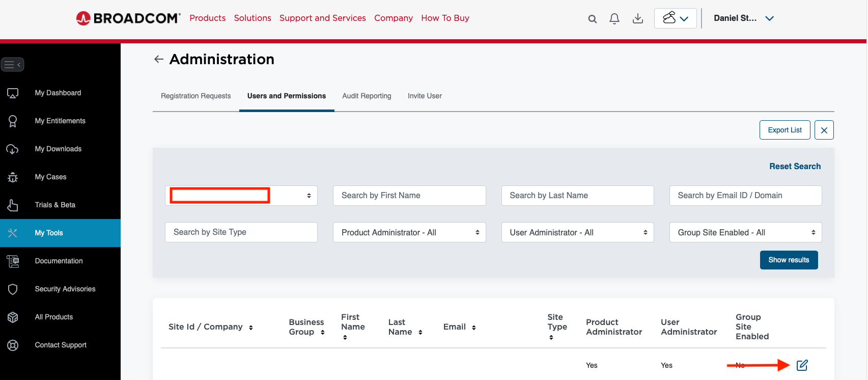868x380 pixels.
Task: Click the back arrow beside Administration
Action: coord(159,60)
